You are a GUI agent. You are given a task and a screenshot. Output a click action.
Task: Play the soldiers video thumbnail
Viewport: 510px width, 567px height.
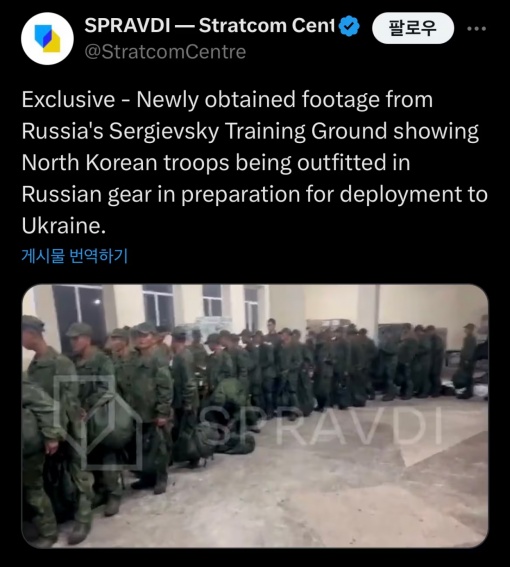pyautogui.click(x=255, y=416)
